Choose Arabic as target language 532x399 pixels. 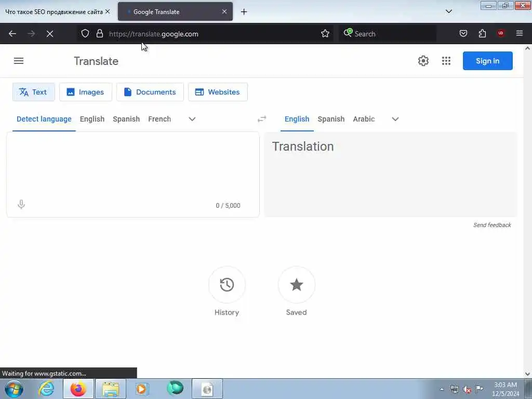(364, 119)
